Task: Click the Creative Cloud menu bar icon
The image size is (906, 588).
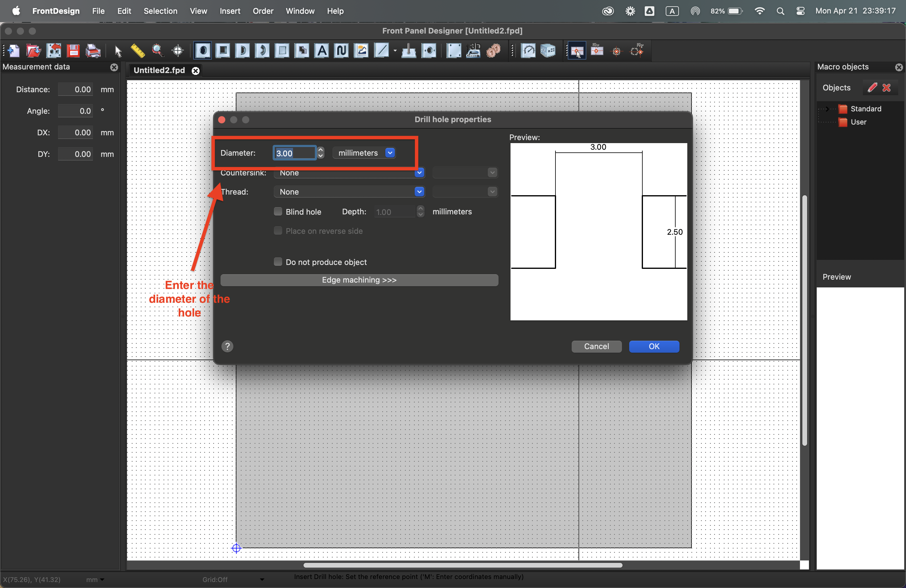Action: [608, 11]
